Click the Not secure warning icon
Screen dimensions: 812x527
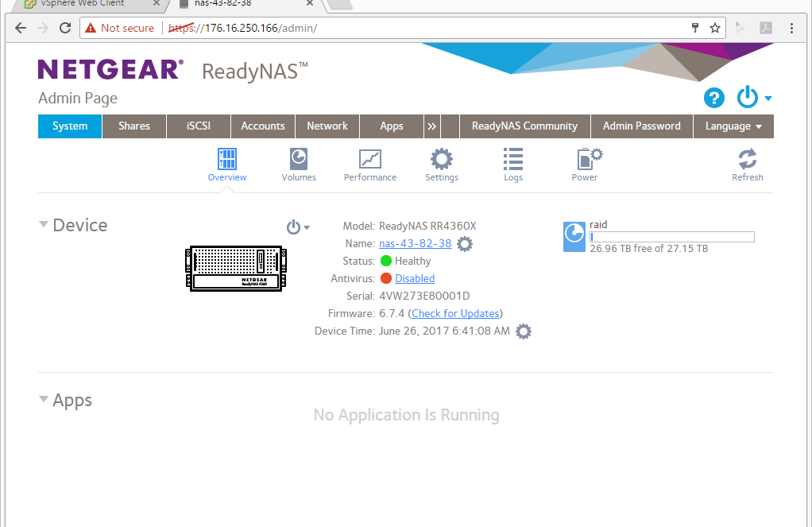click(91, 28)
